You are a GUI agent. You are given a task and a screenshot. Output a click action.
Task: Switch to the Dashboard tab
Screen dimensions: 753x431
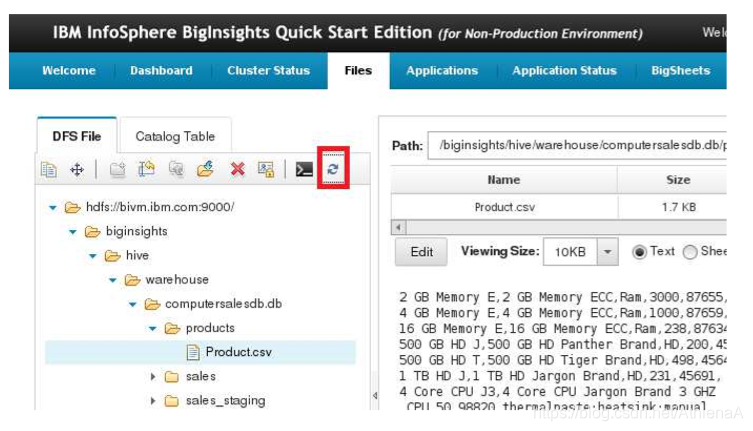pos(161,71)
